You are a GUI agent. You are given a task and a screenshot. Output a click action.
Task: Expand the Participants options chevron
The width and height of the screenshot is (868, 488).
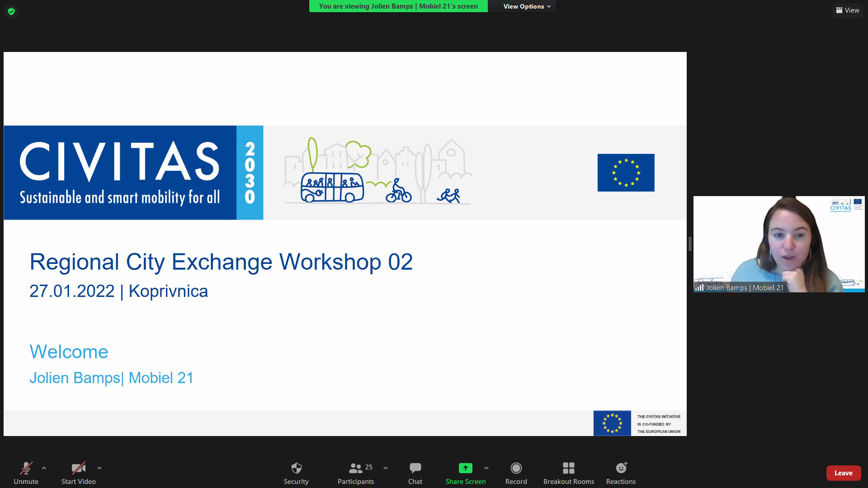(x=386, y=468)
